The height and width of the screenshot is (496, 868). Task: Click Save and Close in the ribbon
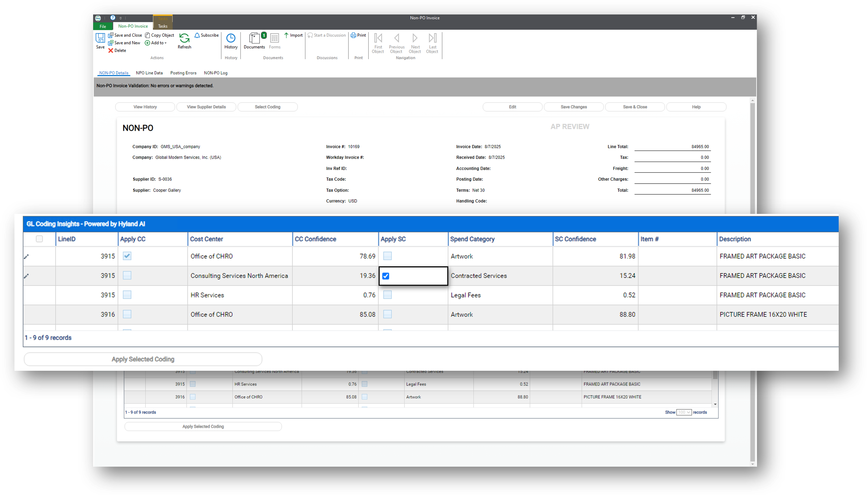coord(125,35)
